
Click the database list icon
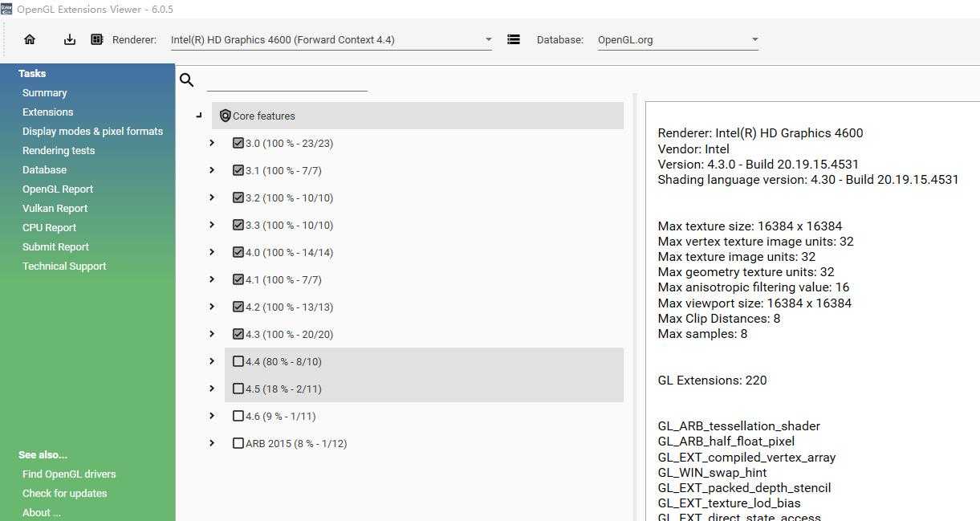click(514, 39)
